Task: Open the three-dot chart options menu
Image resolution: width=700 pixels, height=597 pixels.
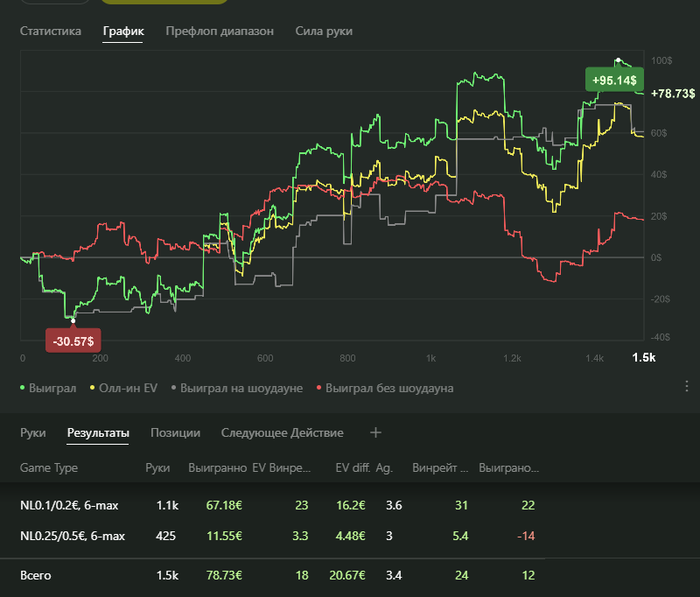Action: click(x=687, y=386)
